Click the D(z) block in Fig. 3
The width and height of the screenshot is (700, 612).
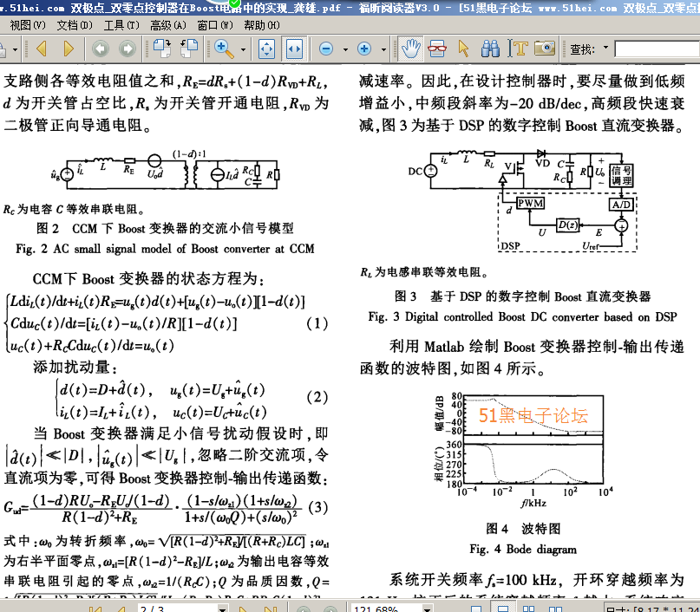click(567, 225)
